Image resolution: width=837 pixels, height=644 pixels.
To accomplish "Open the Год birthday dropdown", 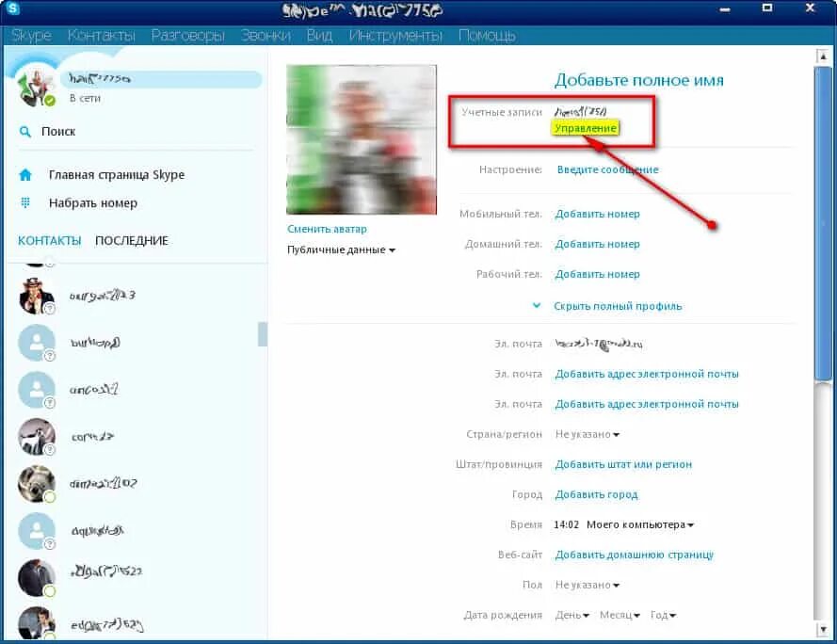I will click(x=663, y=616).
